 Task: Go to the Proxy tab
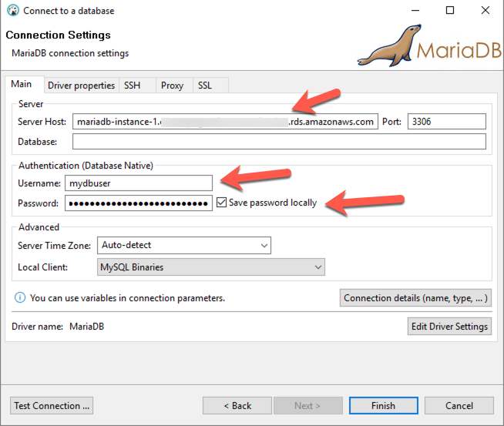click(173, 86)
